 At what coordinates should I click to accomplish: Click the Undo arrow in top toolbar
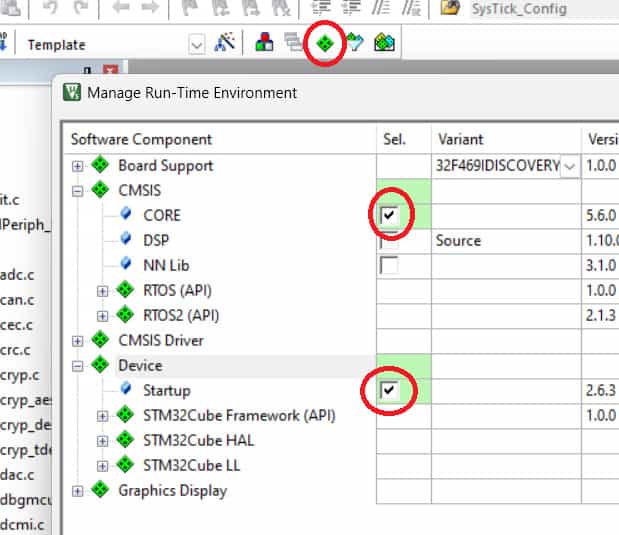tap(51, 7)
